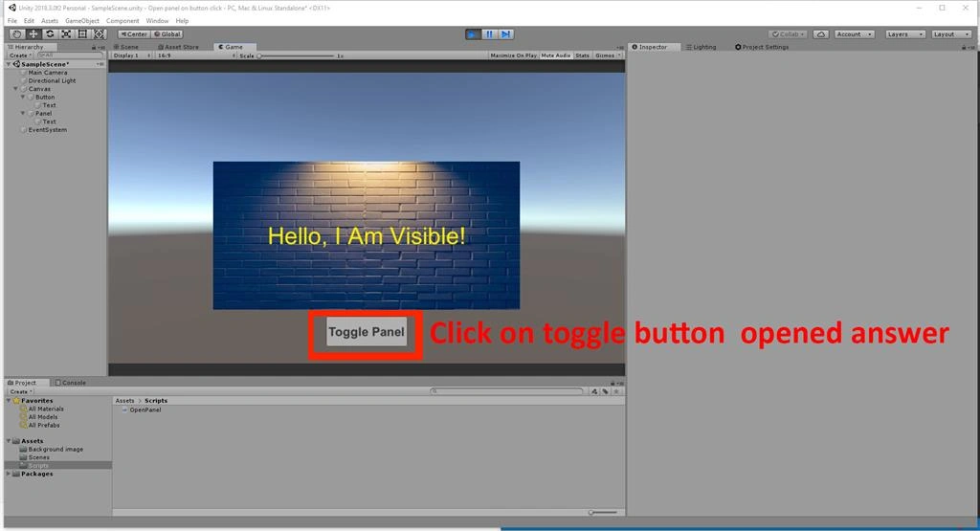Select the Hand tool in the toolbar

pos(17,34)
